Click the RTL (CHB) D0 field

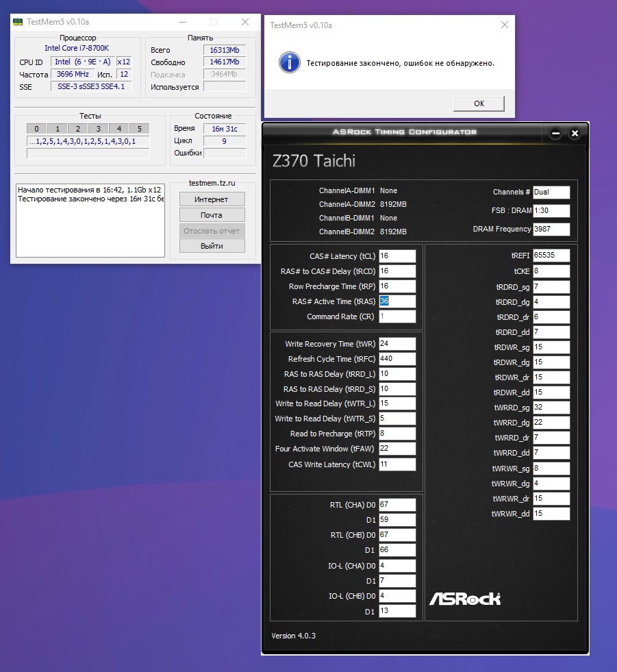[397, 534]
